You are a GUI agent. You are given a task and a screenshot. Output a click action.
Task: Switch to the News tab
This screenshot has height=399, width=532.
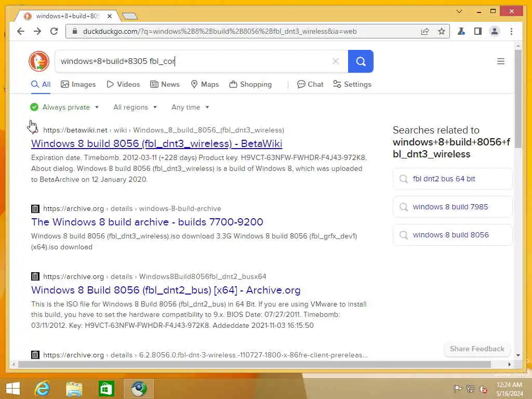165,85
